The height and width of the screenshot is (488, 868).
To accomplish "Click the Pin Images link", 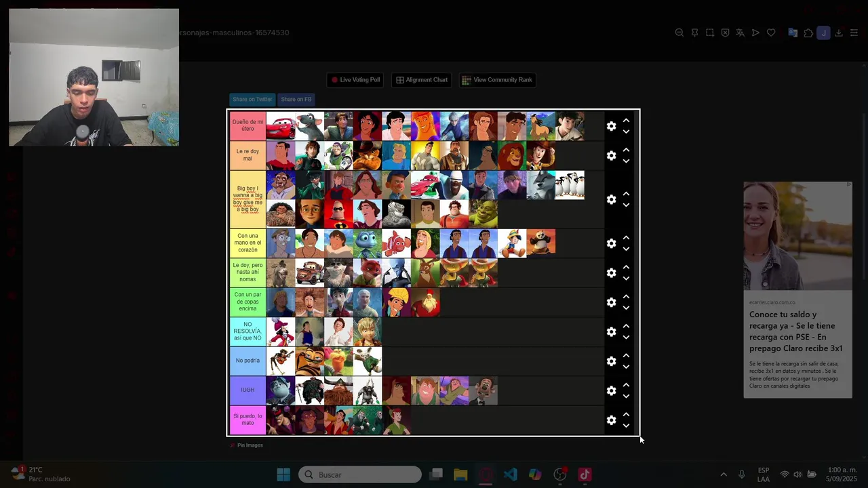I will pyautogui.click(x=247, y=445).
